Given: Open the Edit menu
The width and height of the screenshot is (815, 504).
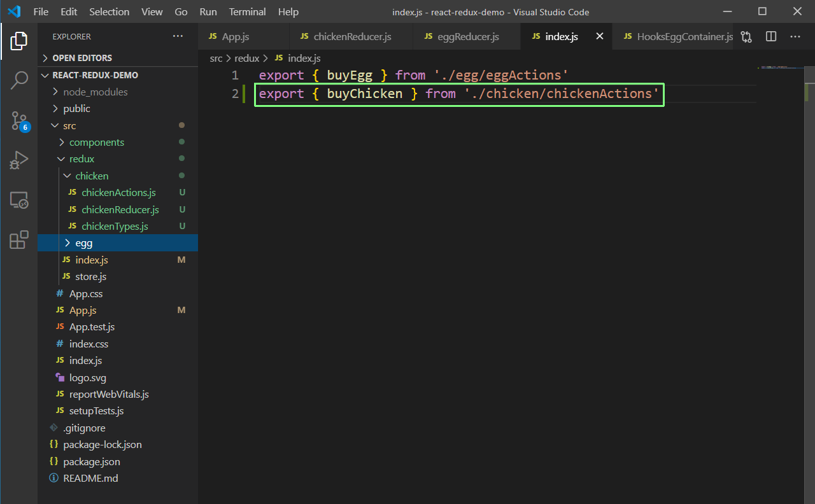Looking at the screenshot, I should [x=69, y=11].
